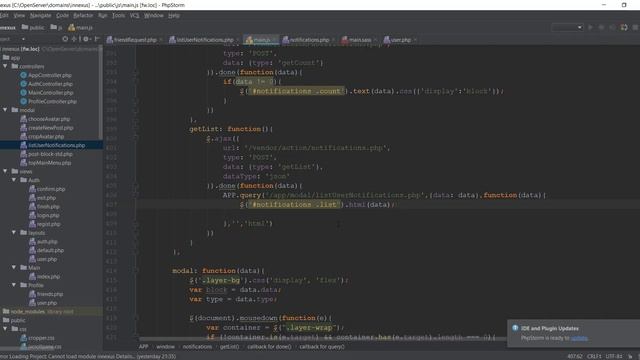Open the Tools menu
Viewport: 640px width, 360px height.
pyautogui.click(x=118, y=16)
